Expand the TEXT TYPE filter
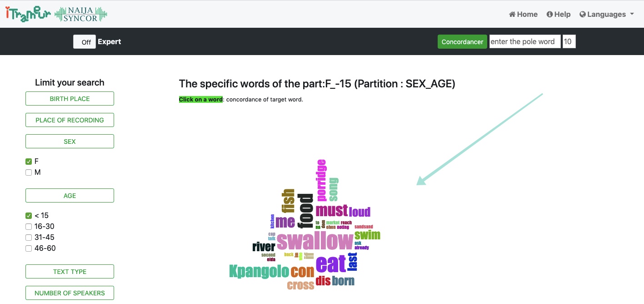 tap(70, 272)
